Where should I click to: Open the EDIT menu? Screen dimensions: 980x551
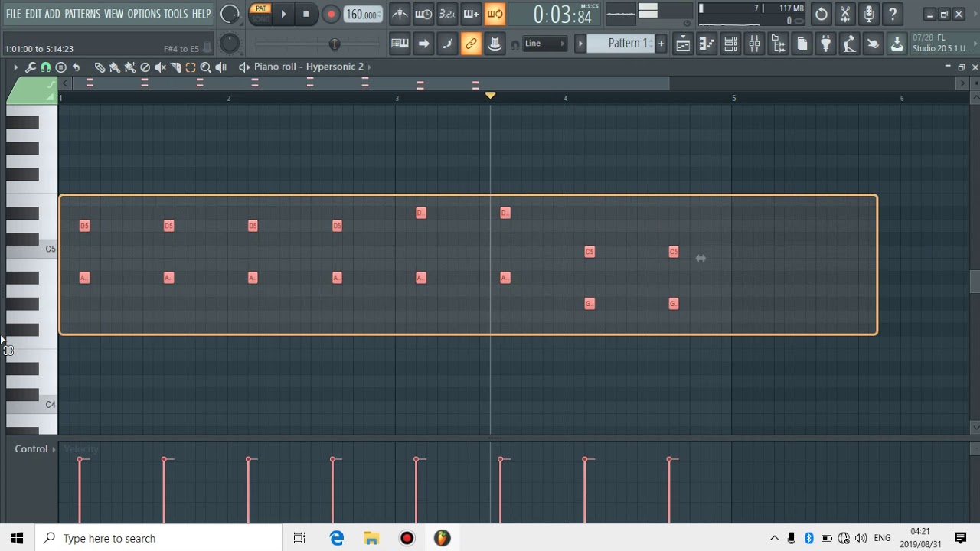(33, 14)
